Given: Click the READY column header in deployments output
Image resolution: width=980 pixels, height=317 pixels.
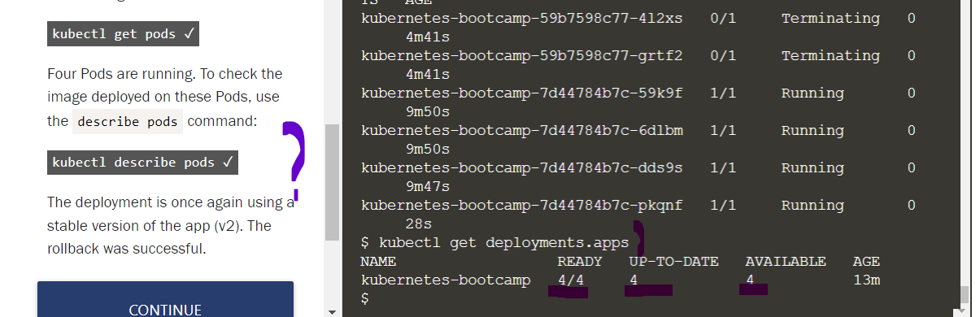Looking at the screenshot, I should point(580,262).
